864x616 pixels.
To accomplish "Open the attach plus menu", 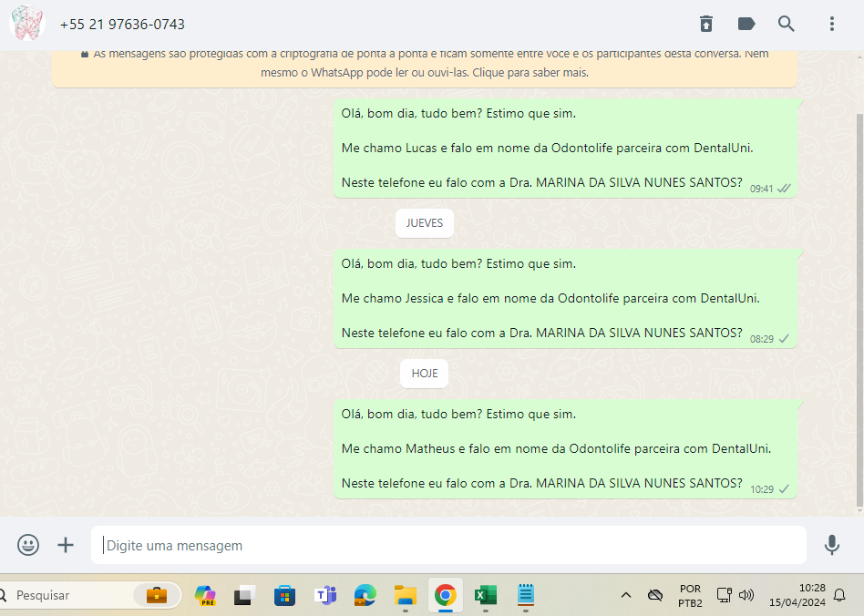I will [x=66, y=545].
